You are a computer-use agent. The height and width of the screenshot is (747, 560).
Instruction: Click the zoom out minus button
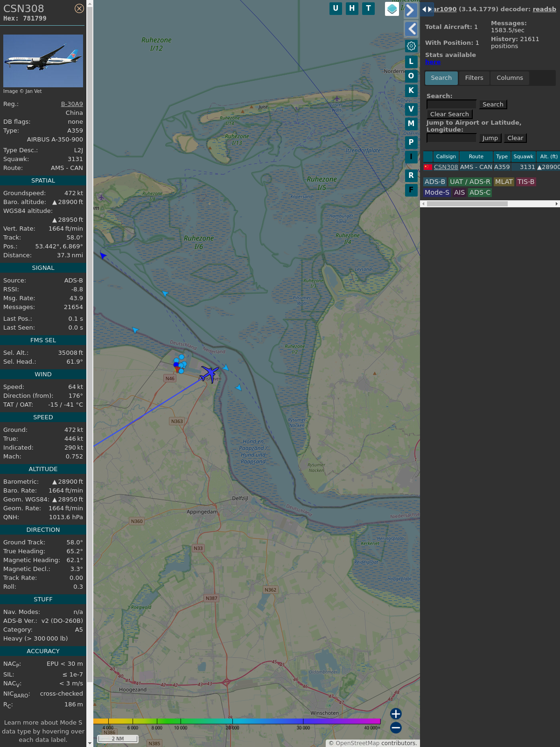tap(396, 727)
